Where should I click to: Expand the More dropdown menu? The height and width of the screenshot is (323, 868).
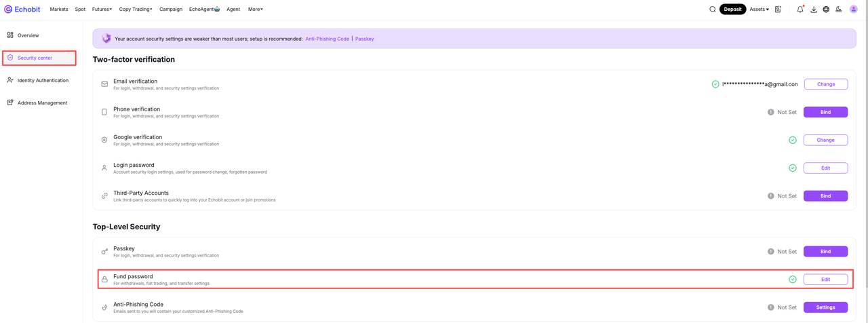256,9
